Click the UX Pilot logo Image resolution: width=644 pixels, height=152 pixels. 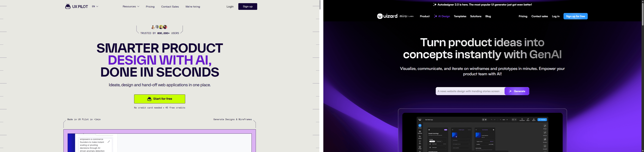[76, 7]
